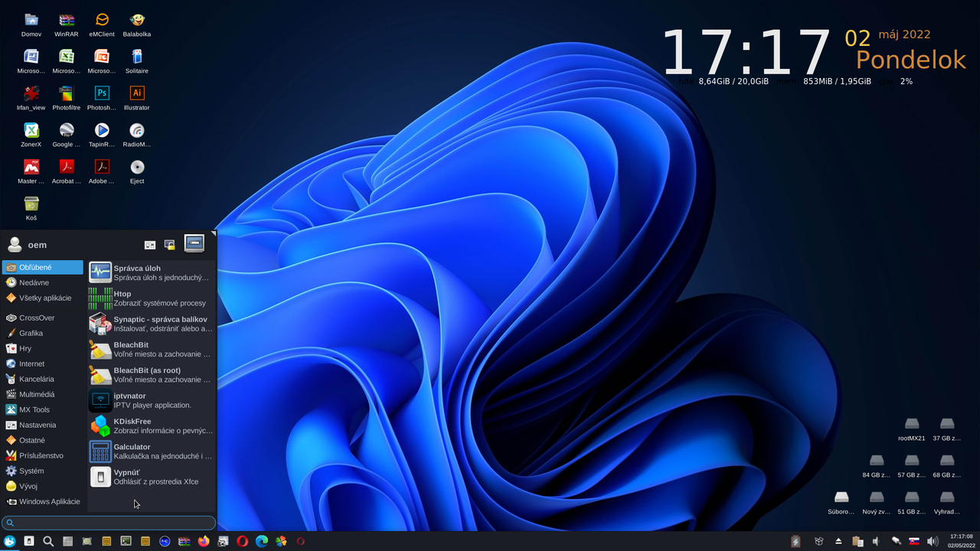Open KDiskFree from favorites

(x=152, y=425)
